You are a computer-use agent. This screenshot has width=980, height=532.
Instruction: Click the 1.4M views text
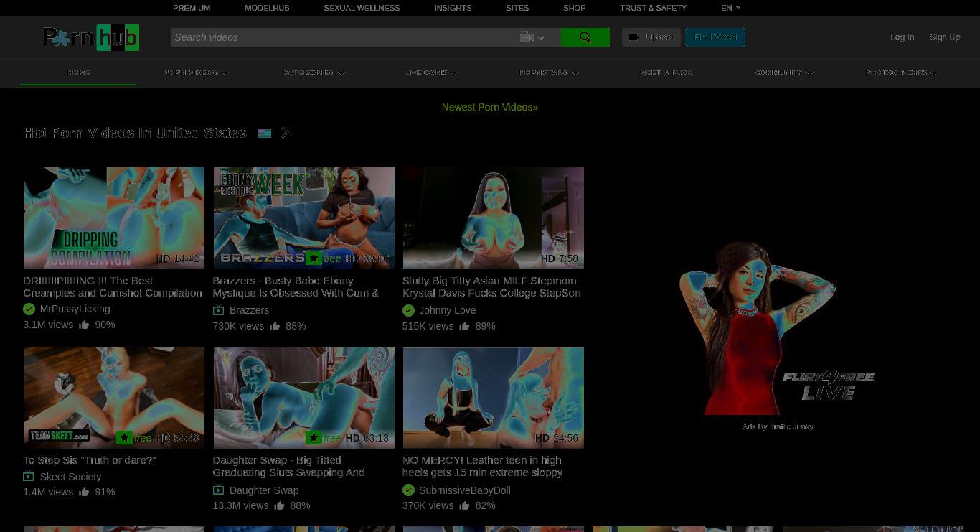(x=48, y=492)
